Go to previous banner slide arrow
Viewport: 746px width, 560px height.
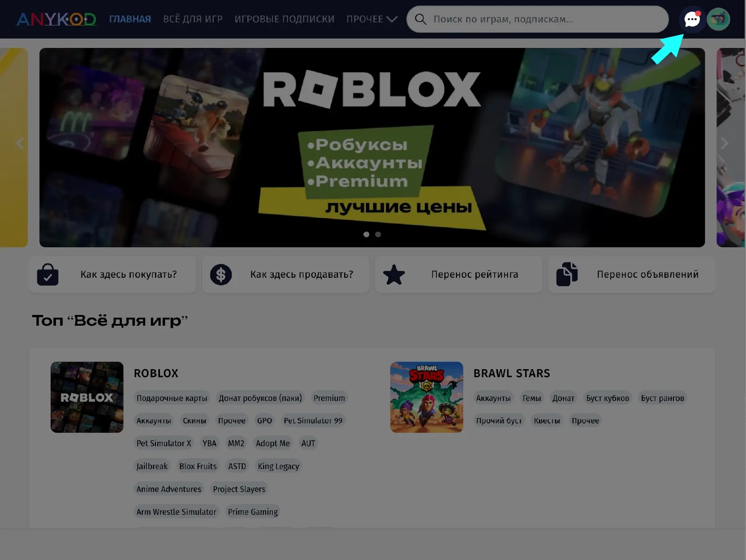tap(20, 143)
